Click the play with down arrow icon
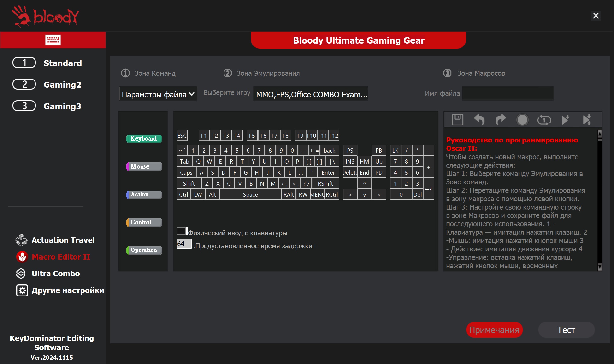Image resolution: width=614 pixels, height=364 pixels. (x=565, y=120)
